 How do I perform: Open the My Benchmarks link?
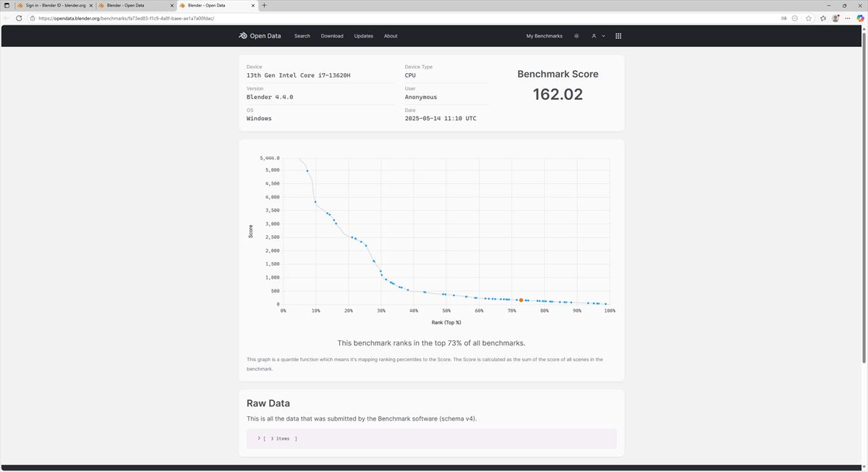544,35
